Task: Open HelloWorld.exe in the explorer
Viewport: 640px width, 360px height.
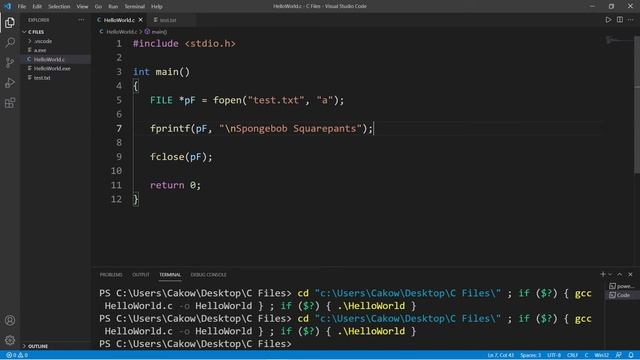Action: pyautogui.click(x=56, y=69)
